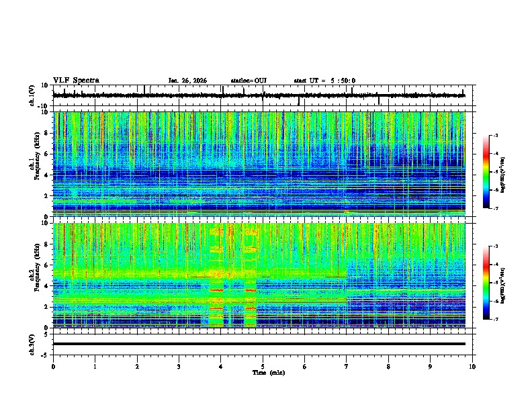532x411 pixels.
Task: Click the '6' label on Time axis
Action: tap(305, 367)
